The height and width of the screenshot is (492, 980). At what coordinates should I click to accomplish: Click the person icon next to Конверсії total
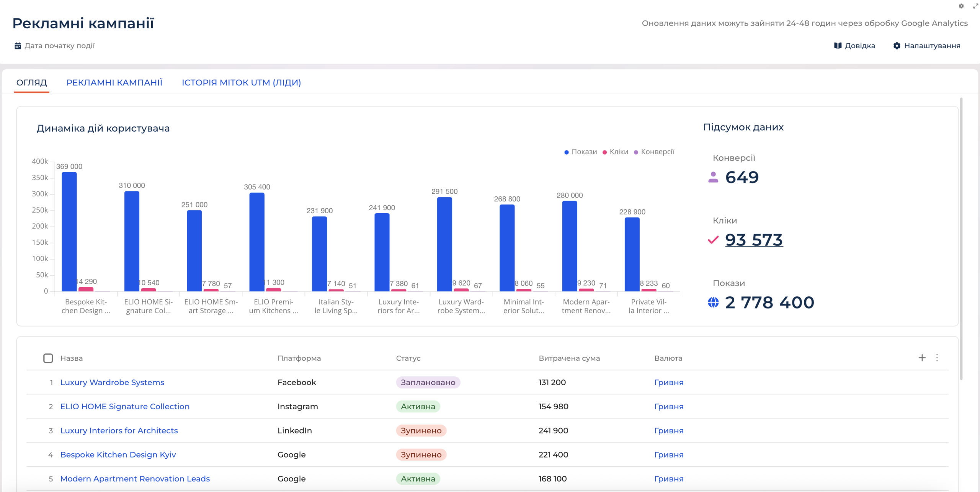713,177
